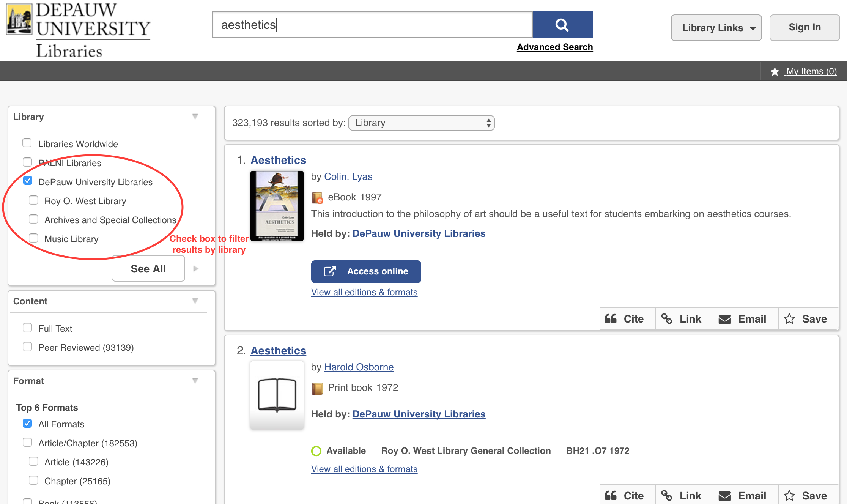Open the My Items (0) link
847x504 pixels.
(811, 71)
